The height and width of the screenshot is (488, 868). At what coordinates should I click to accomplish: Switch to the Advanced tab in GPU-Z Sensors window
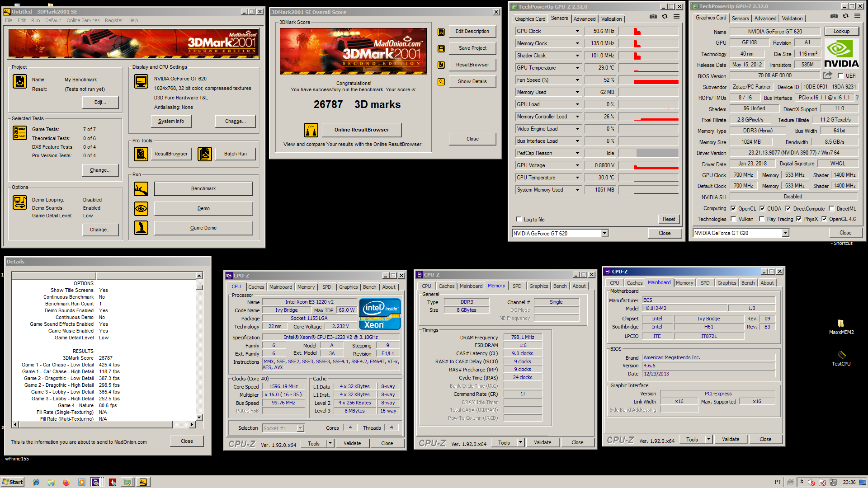tap(584, 19)
